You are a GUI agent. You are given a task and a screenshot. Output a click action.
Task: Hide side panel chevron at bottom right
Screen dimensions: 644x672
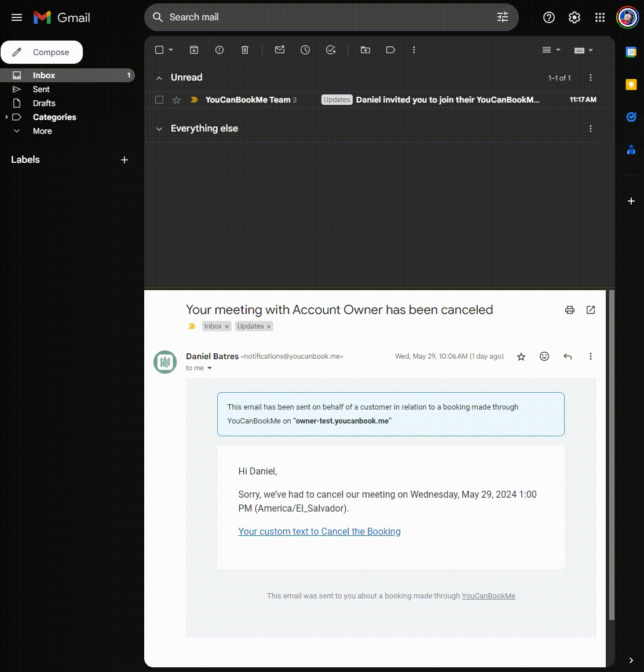pyautogui.click(x=631, y=660)
